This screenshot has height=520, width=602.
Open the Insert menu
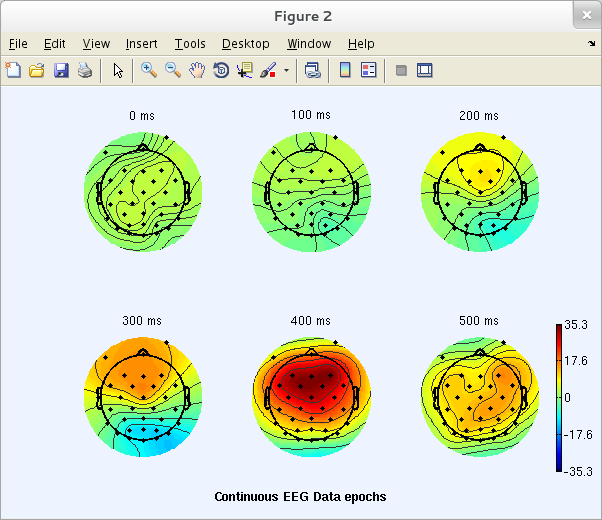click(x=141, y=44)
